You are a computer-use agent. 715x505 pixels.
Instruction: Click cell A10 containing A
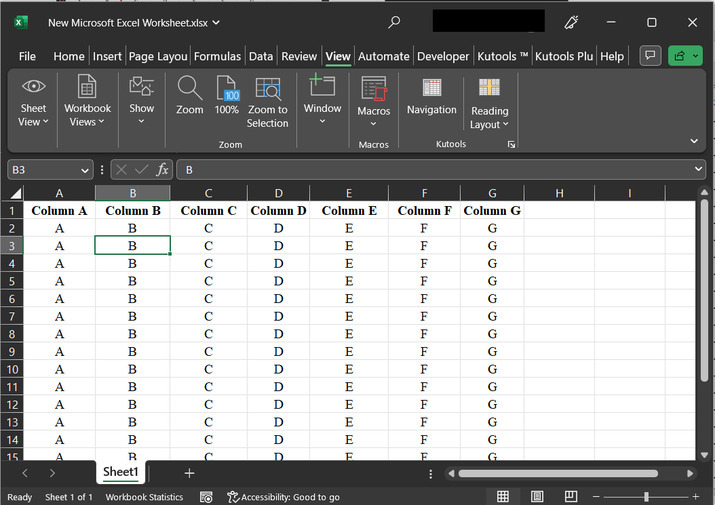click(59, 369)
